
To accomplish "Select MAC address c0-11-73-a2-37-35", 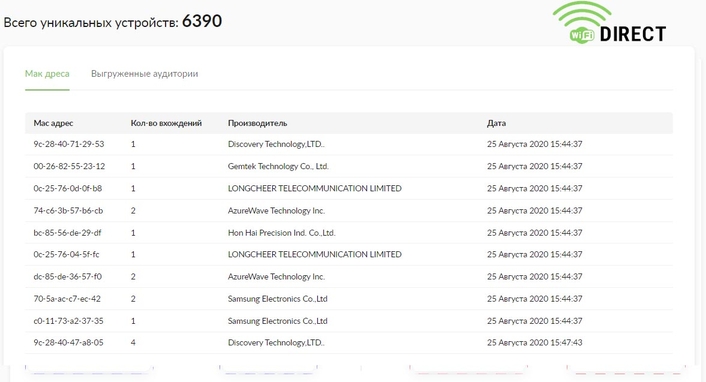I will coord(68,321).
